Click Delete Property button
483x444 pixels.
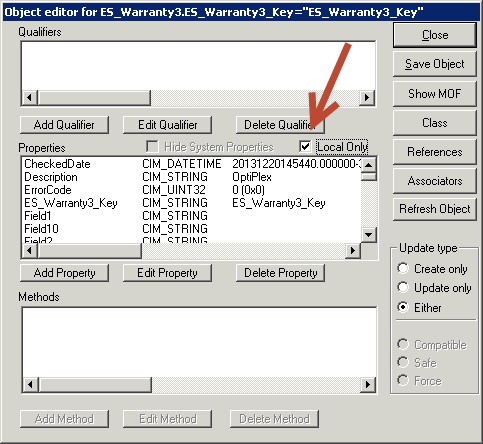[280, 273]
